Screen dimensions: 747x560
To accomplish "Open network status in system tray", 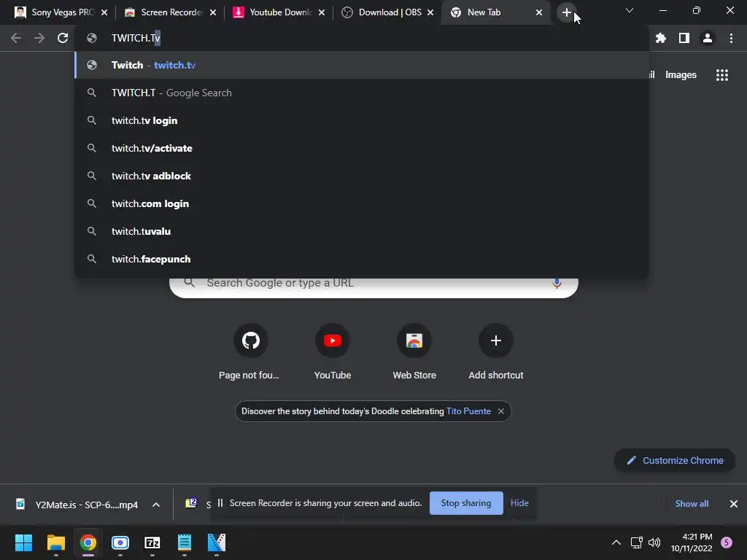I will (x=636, y=542).
